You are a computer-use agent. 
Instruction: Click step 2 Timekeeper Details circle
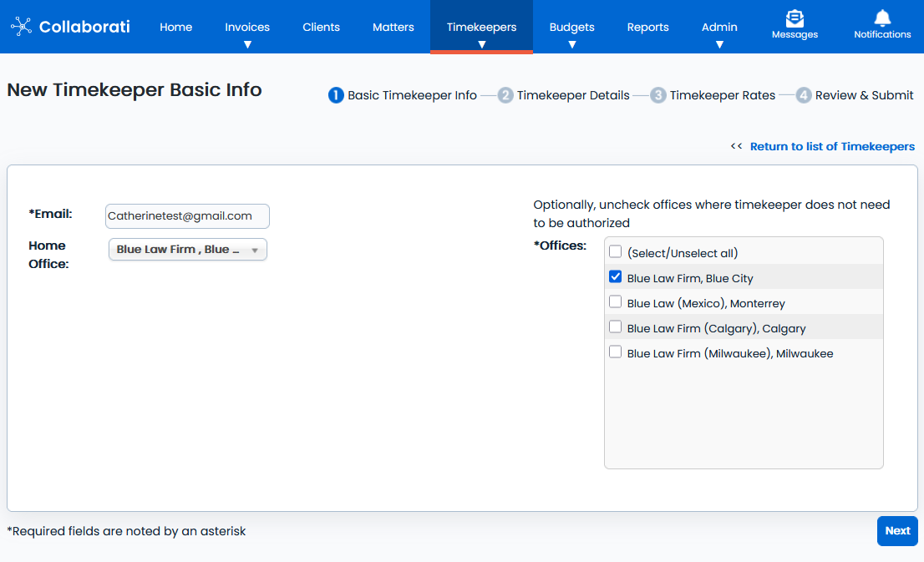505,95
